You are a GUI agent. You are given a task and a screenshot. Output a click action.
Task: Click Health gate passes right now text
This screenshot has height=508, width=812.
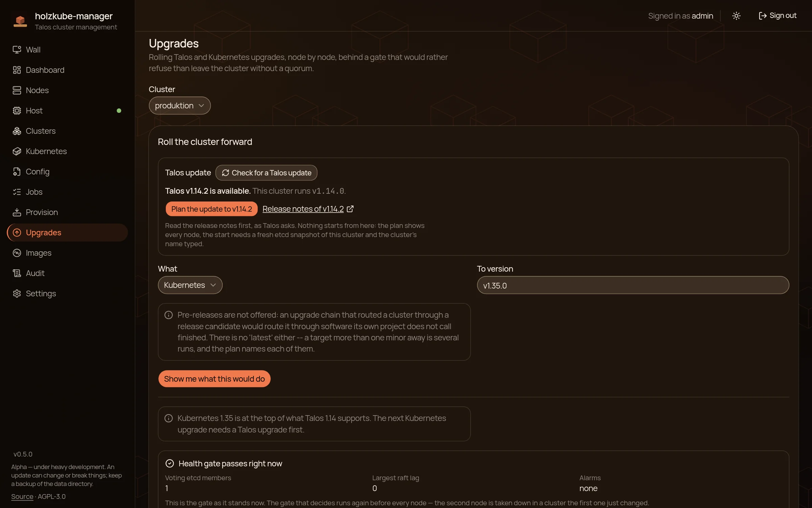(230, 464)
